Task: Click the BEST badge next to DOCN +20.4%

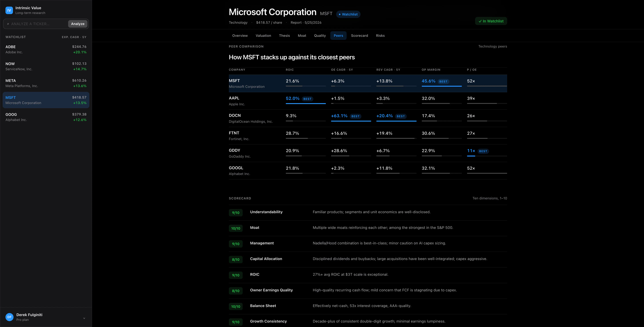Action: tap(401, 116)
